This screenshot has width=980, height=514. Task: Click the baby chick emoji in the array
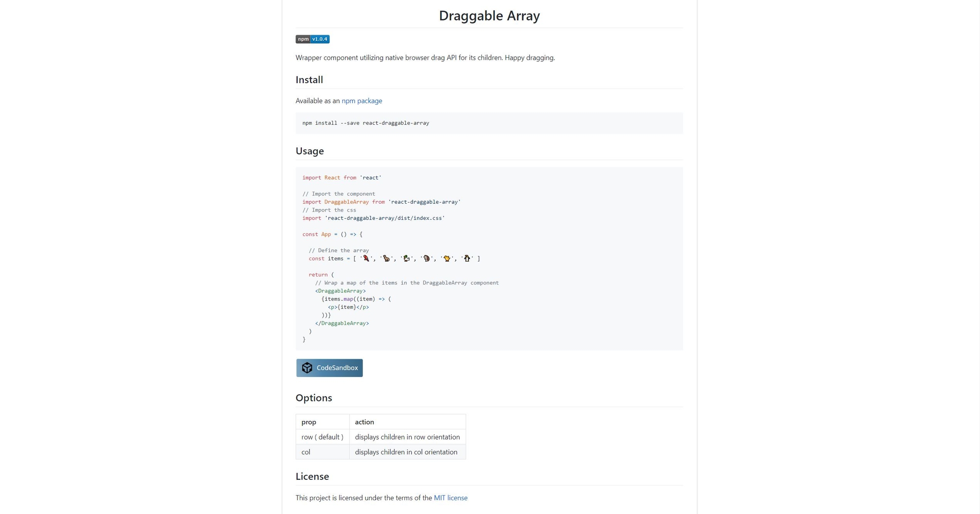447,258
